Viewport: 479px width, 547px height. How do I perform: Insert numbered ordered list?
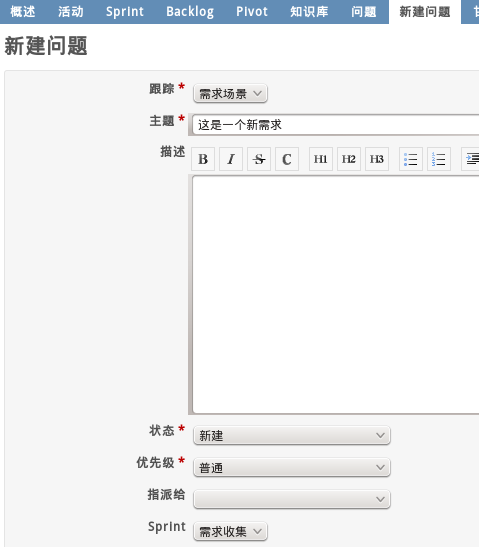[x=439, y=159]
